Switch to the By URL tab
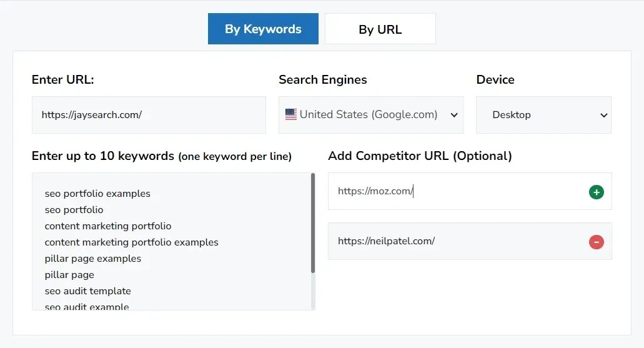 (380, 29)
